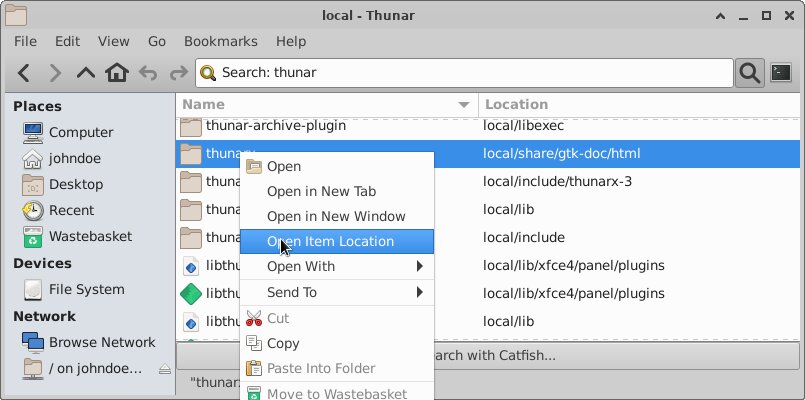Screen dimensions: 805x400
Task: Click the Computer icon in Places
Action: 33,132
